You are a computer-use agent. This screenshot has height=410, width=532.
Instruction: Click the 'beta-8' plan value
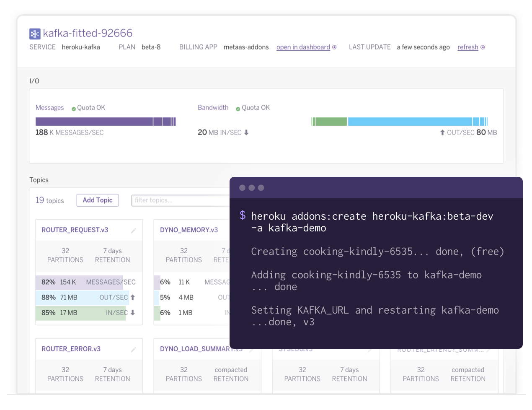[151, 47]
